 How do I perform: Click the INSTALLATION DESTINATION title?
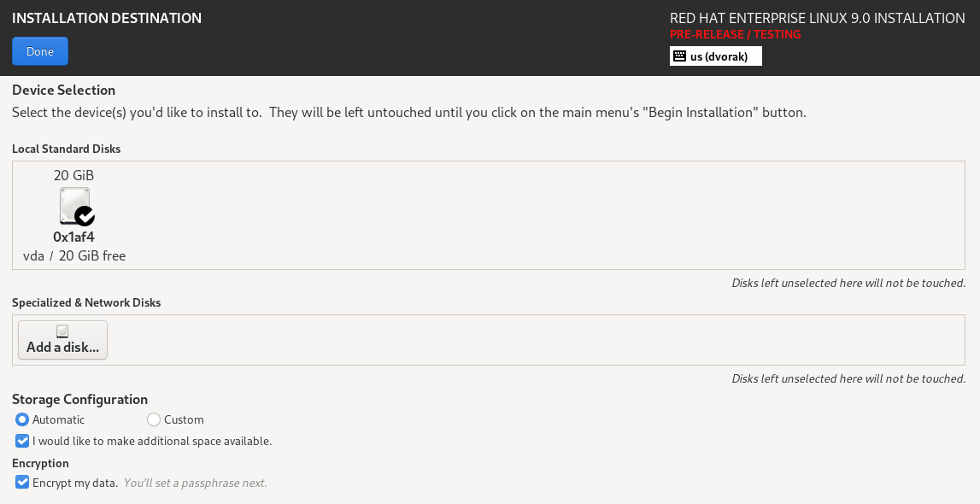click(107, 18)
